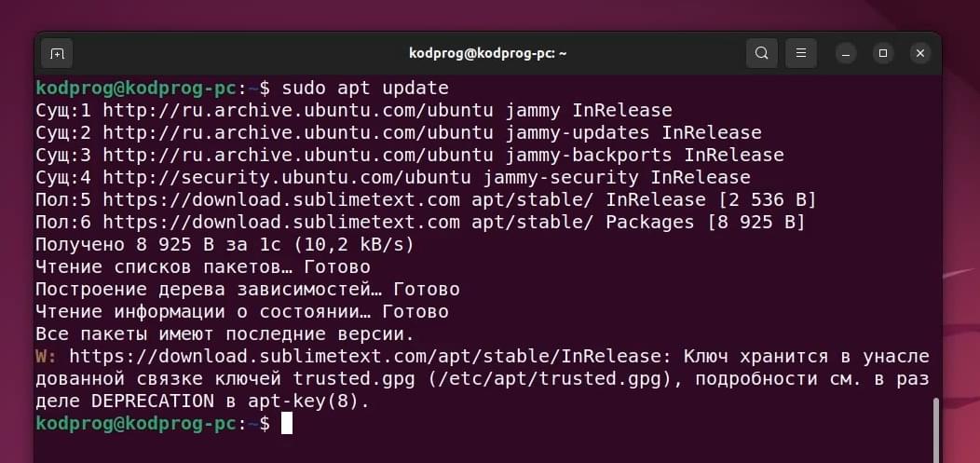Click the terminal vertical scrollbar thumb
Image resolution: width=980 pixels, height=463 pixels.
tap(935, 429)
